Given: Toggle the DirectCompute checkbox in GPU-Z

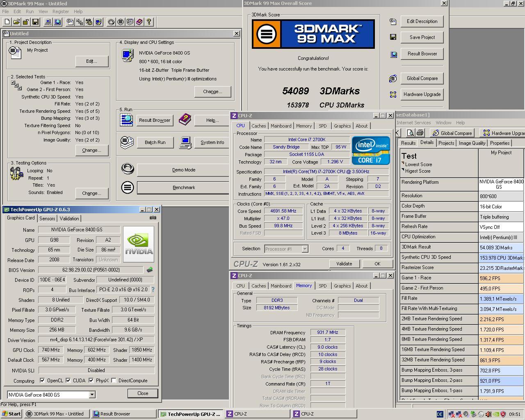Looking at the screenshot, I should click(114, 381).
